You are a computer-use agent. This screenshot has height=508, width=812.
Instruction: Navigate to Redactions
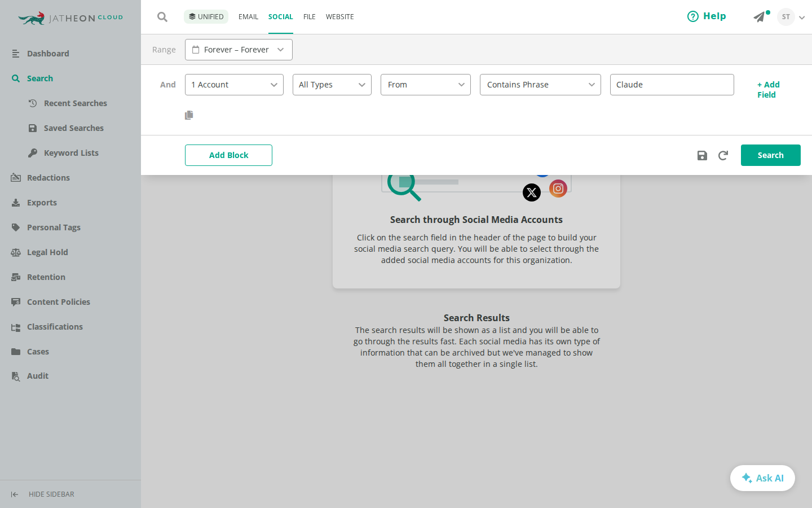click(48, 178)
